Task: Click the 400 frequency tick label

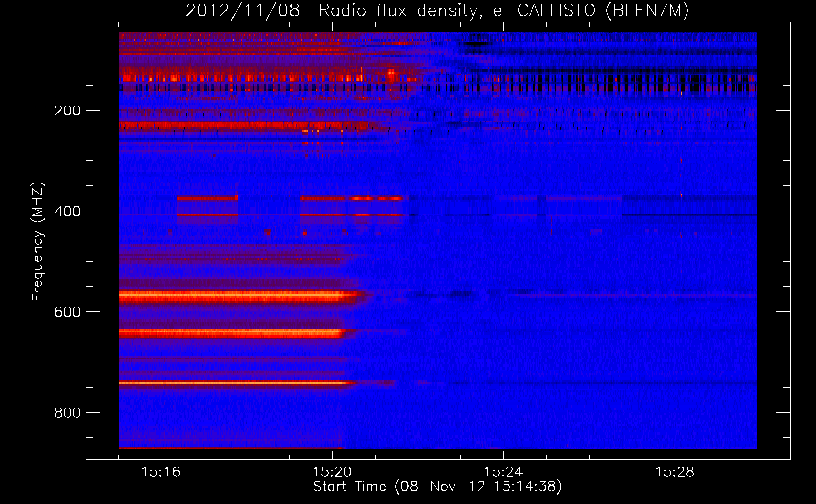Action: (68, 211)
